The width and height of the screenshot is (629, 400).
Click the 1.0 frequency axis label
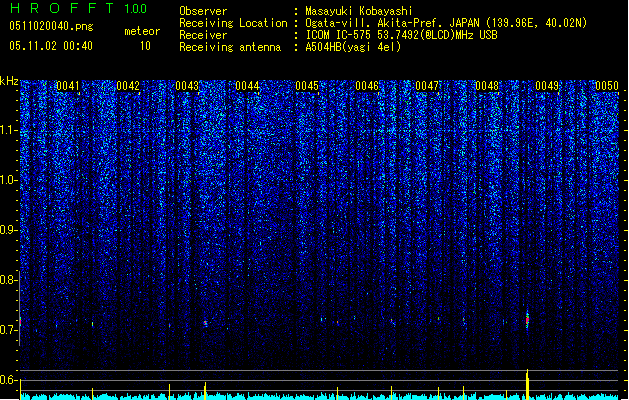point(8,180)
